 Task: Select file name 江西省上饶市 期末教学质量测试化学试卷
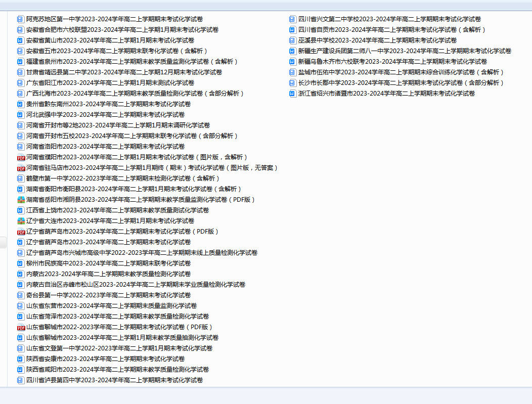(118, 210)
